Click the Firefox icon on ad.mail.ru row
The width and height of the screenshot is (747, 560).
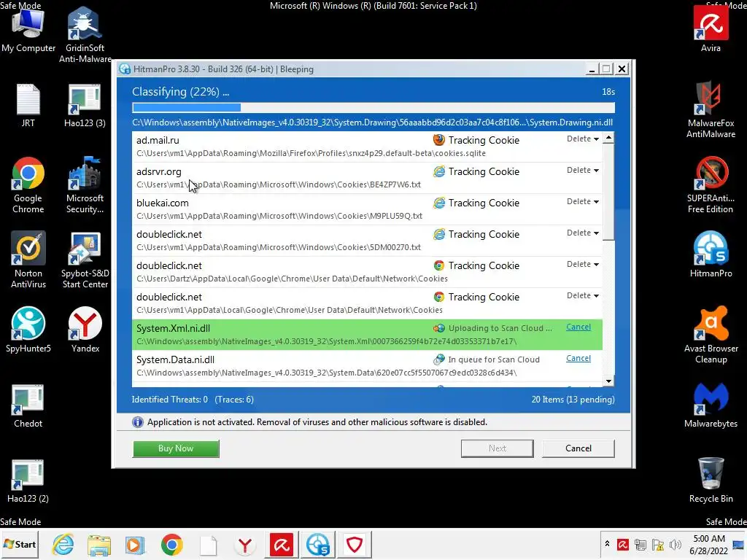[438, 140]
